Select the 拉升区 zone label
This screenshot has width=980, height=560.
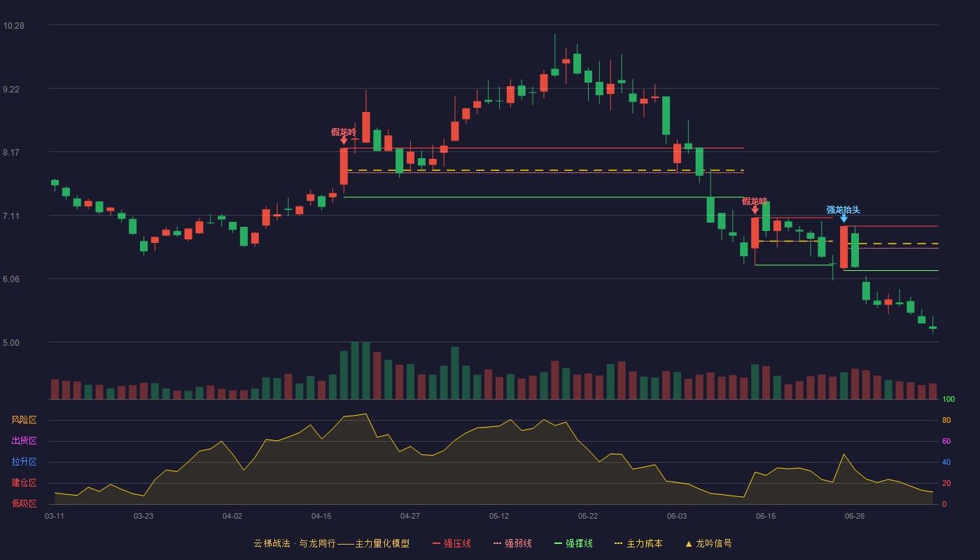(24, 462)
